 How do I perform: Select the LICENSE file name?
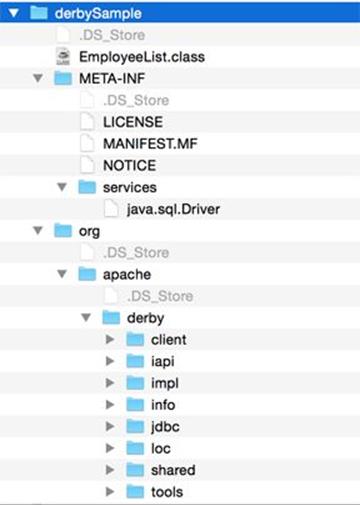pyautogui.click(x=133, y=122)
